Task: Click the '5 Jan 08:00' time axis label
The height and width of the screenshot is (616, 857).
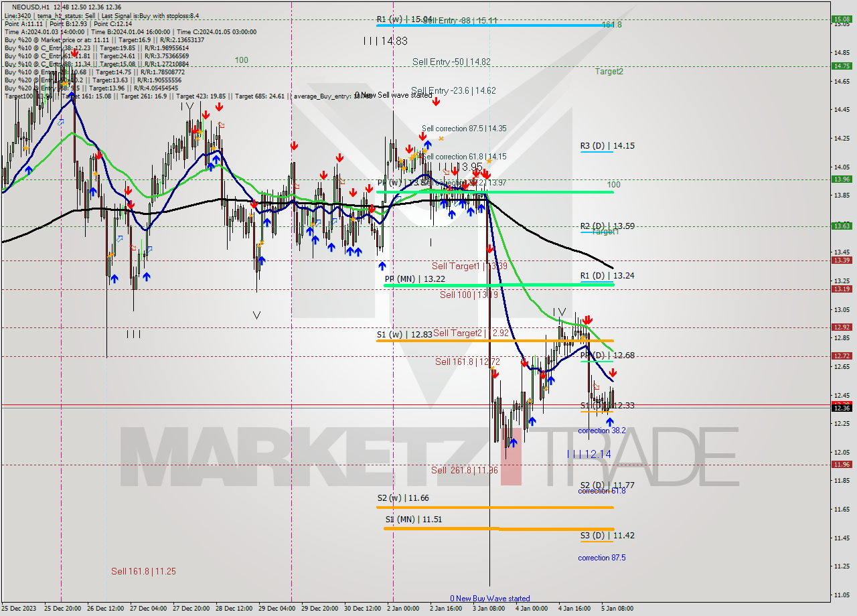Action: click(616, 609)
